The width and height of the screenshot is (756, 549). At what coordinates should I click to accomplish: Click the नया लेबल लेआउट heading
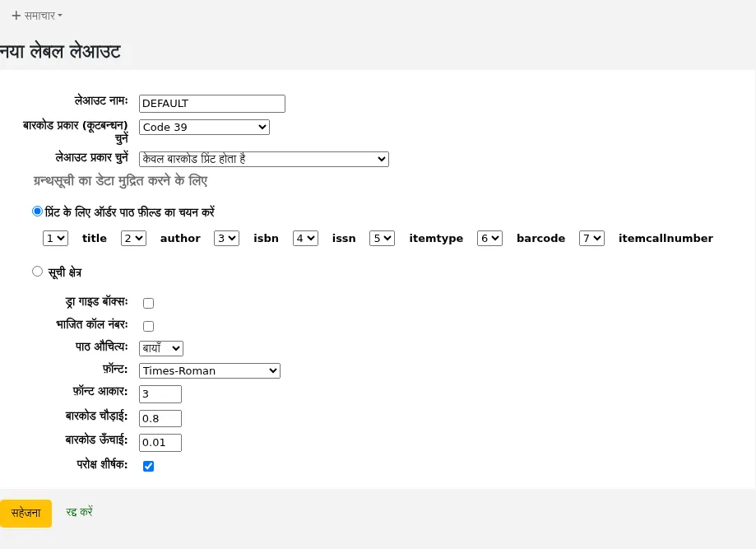coord(60,51)
